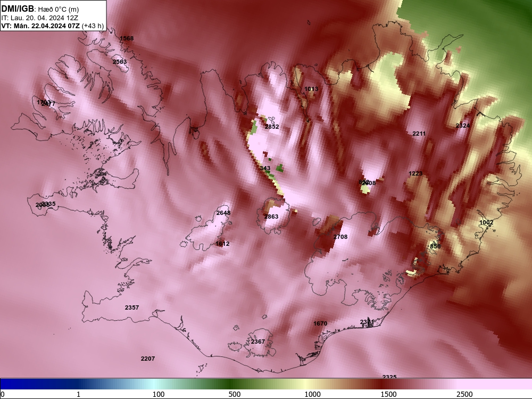Click the 1612 value
Viewport: 532px width, 399px height.
coord(222,244)
